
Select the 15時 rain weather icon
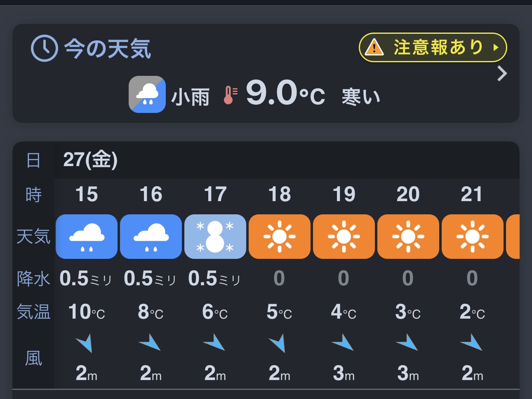click(x=87, y=237)
